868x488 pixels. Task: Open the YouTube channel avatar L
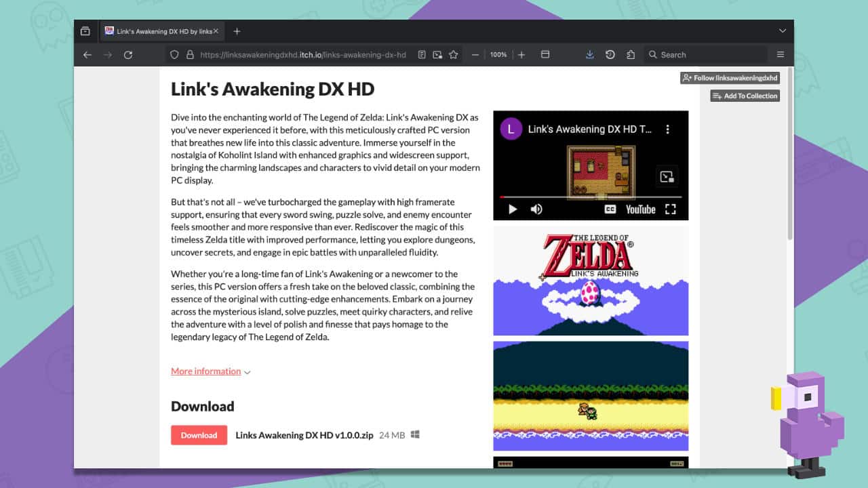pyautogui.click(x=511, y=129)
